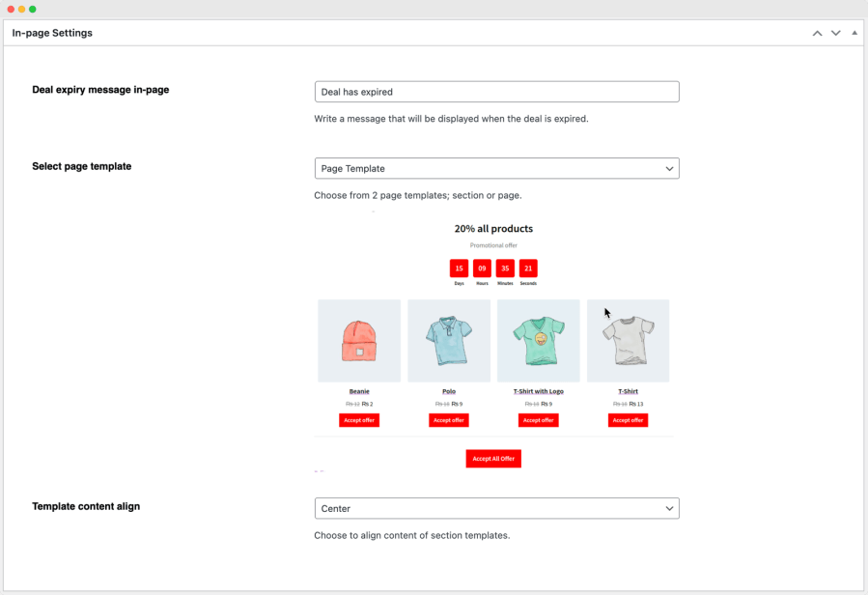The image size is (868, 595).
Task: Move In-page Settings panel down
Action: [836, 33]
